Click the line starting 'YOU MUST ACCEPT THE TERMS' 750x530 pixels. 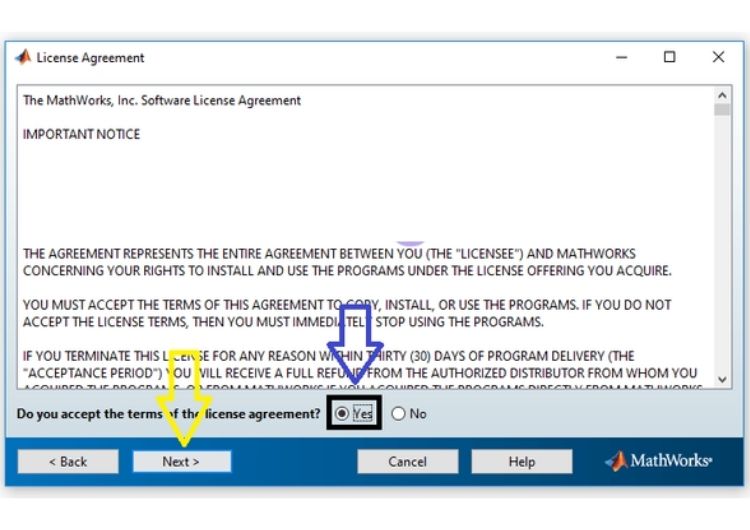(x=347, y=305)
